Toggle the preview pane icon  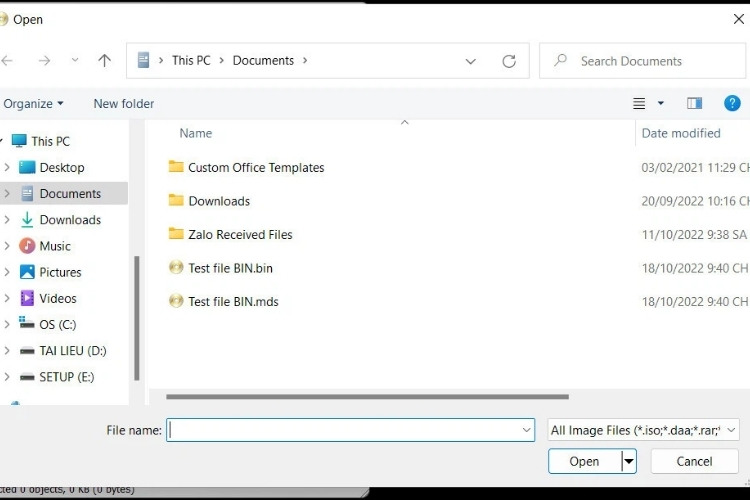pyautogui.click(x=694, y=103)
